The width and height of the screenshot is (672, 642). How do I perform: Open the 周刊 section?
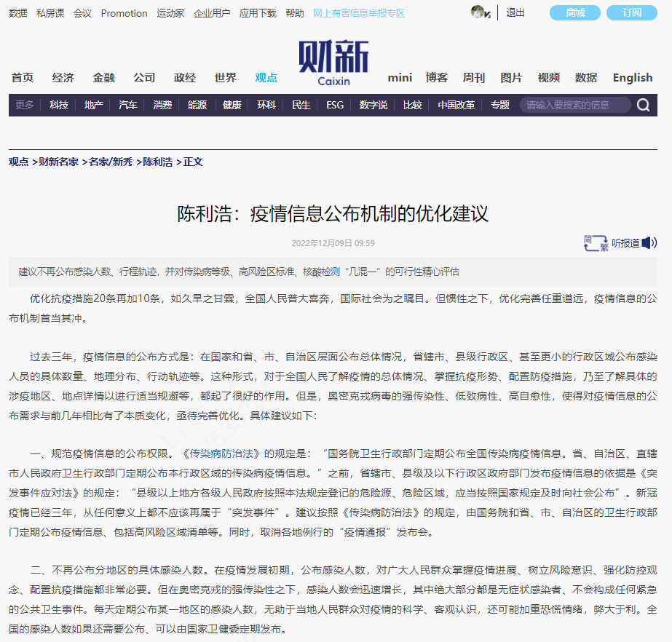[473, 77]
